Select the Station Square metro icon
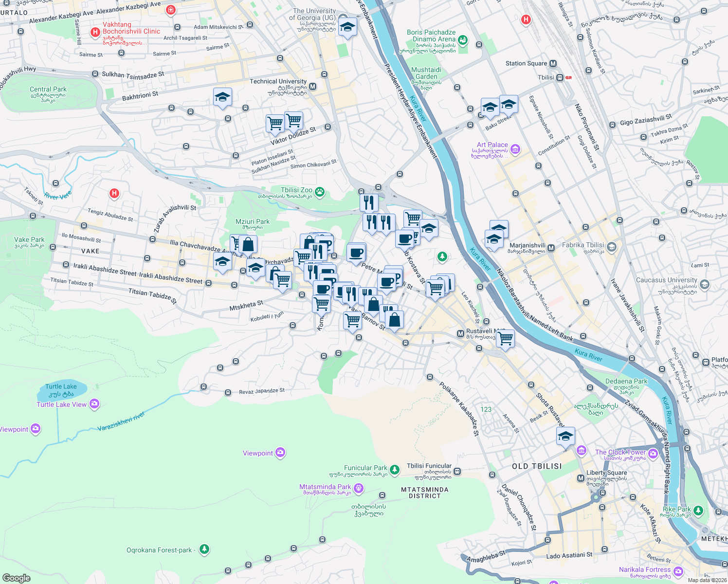This screenshot has width=728, height=584. tap(553, 63)
